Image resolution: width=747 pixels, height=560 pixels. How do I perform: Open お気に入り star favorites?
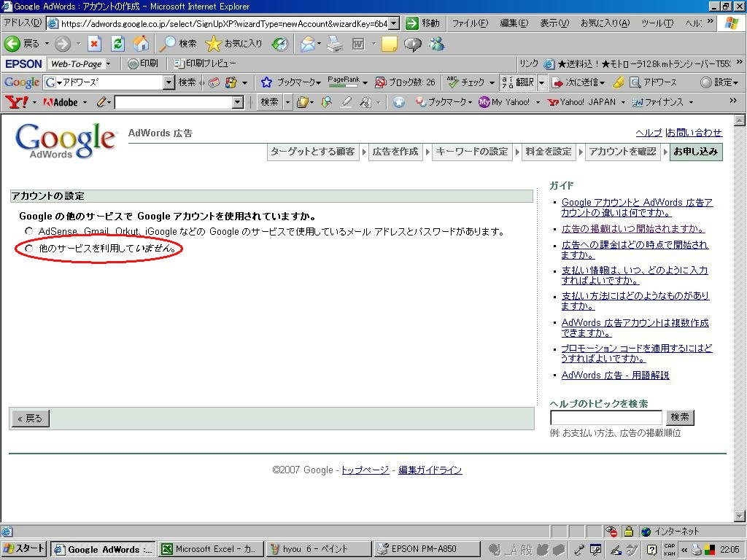214,44
